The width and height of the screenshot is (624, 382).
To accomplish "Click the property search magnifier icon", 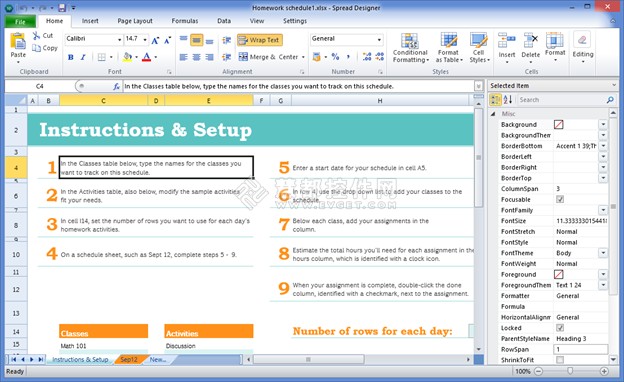I will (610, 100).
